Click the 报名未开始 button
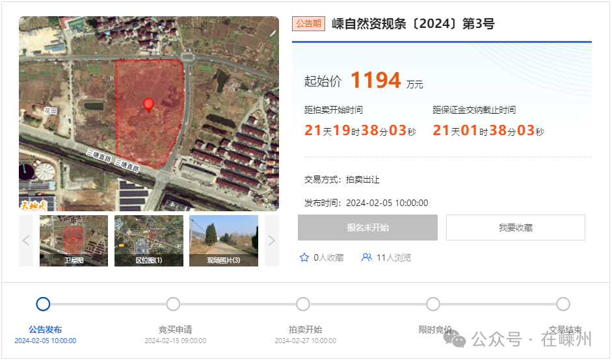The height and width of the screenshot is (364, 612). (x=367, y=227)
